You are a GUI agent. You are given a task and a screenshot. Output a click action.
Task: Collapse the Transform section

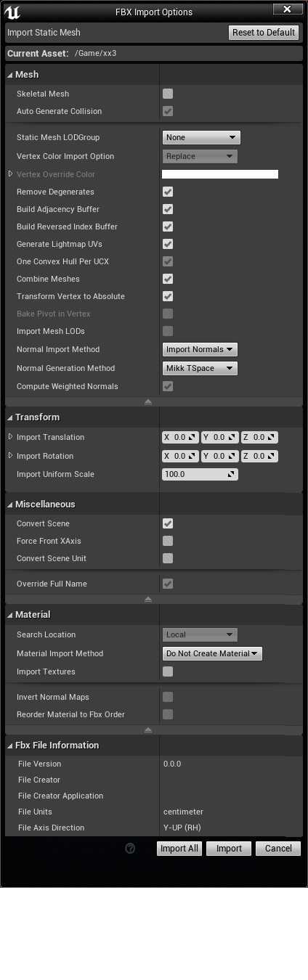[10, 417]
